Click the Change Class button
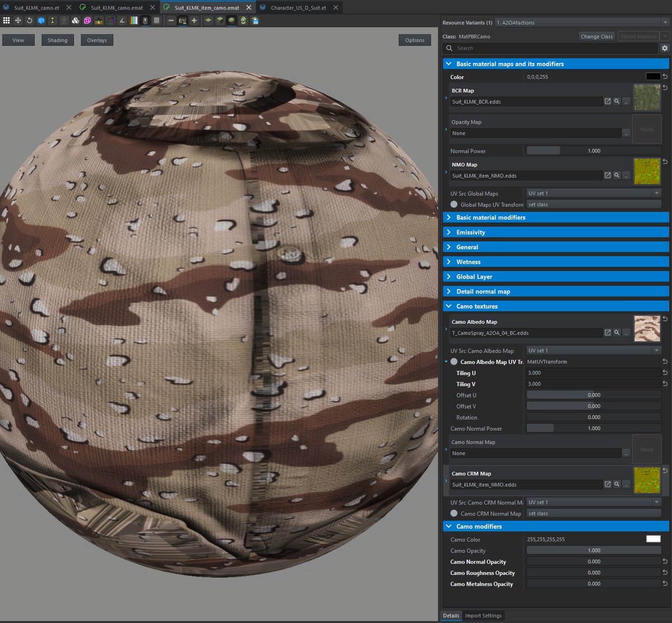 [x=597, y=36]
